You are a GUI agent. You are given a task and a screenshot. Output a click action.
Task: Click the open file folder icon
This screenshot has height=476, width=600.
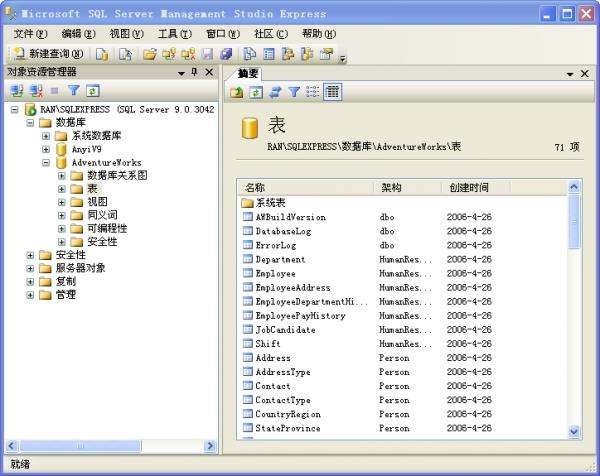click(150, 54)
